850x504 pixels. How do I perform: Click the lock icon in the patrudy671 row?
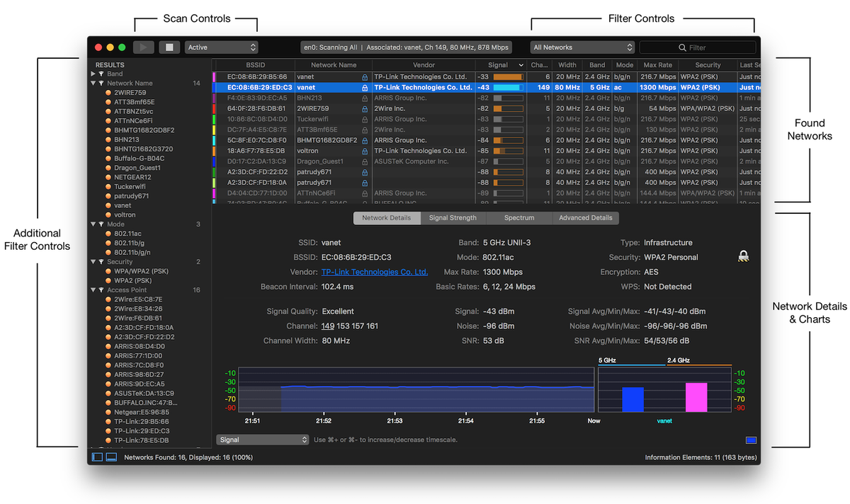click(x=365, y=171)
